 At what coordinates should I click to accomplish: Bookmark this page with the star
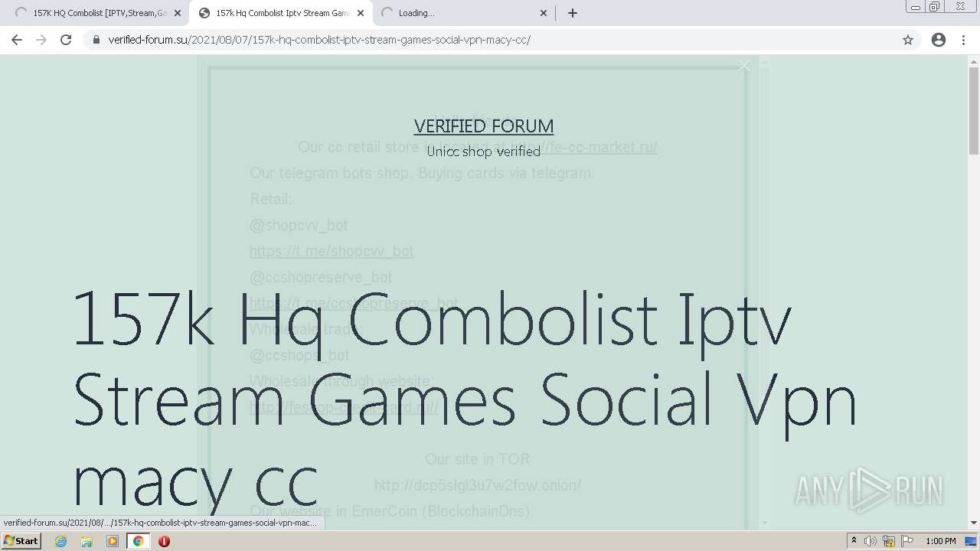tap(908, 40)
